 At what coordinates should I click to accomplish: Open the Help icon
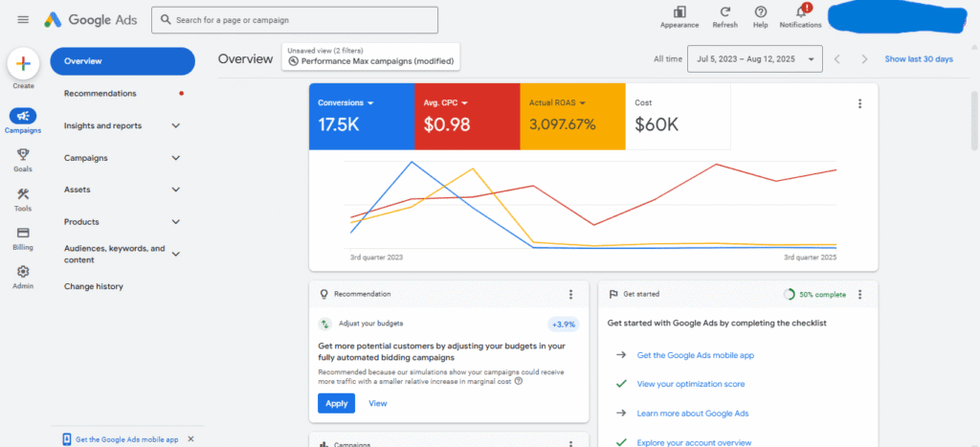[761, 11]
